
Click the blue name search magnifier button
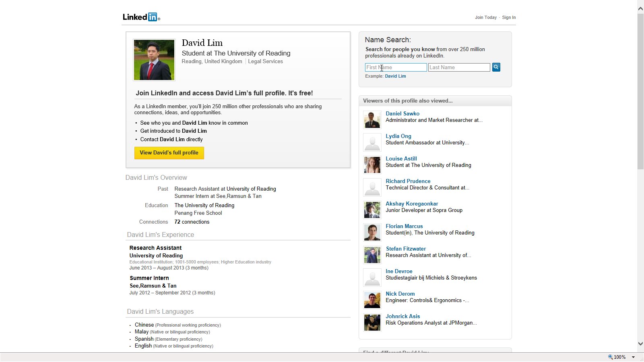coord(496,67)
